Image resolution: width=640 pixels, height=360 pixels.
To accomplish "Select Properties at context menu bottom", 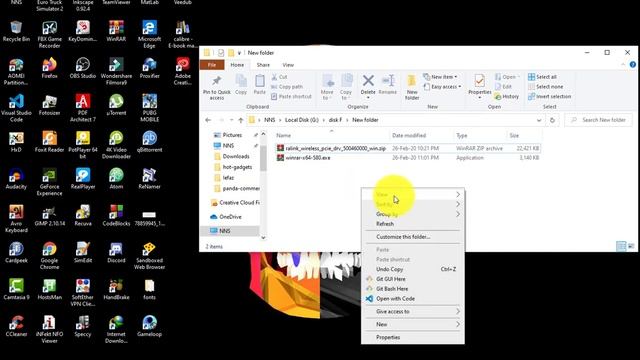I will [413, 337].
